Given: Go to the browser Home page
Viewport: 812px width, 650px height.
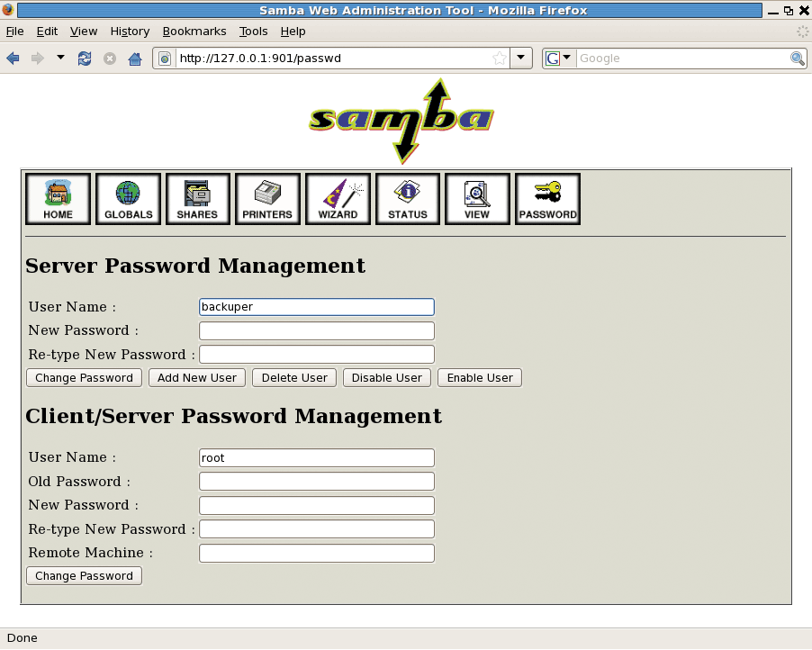Looking at the screenshot, I should point(135,59).
